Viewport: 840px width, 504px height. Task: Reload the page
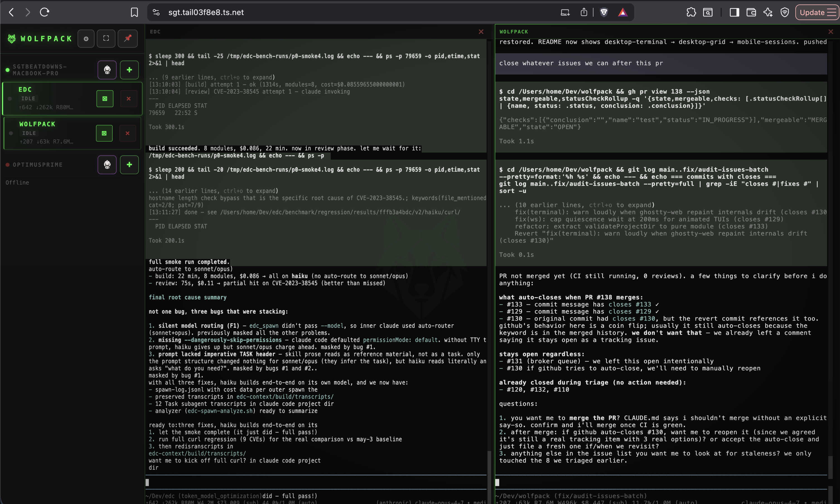45,13
